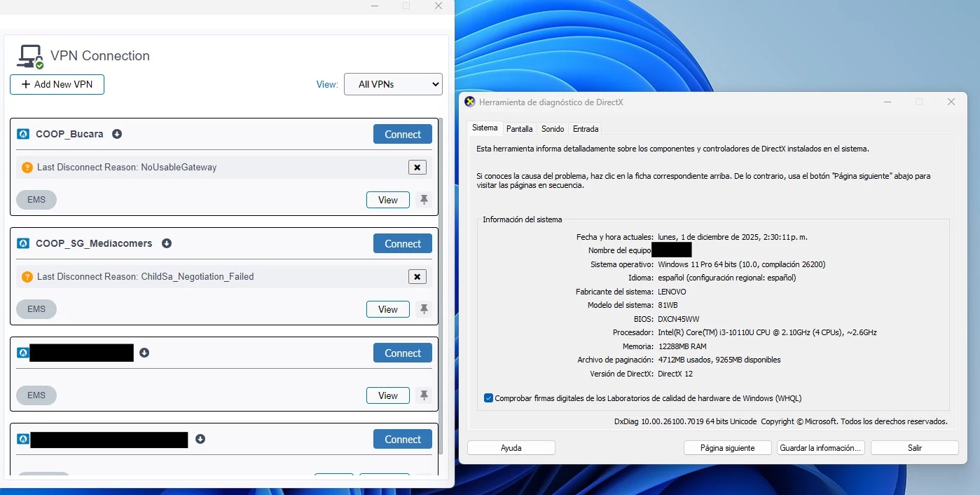The width and height of the screenshot is (980, 495).
Task: Click the Salir button
Action: tap(915, 448)
